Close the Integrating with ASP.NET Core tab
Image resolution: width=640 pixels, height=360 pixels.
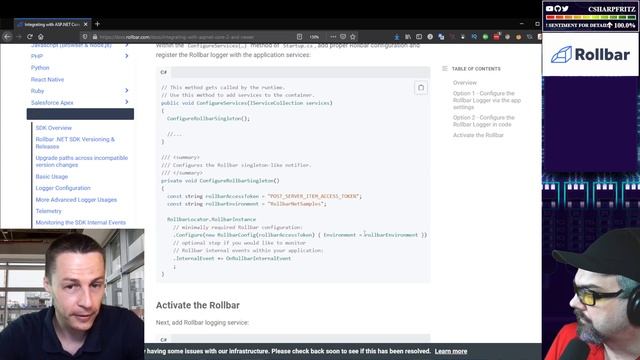(x=85, y=24)
